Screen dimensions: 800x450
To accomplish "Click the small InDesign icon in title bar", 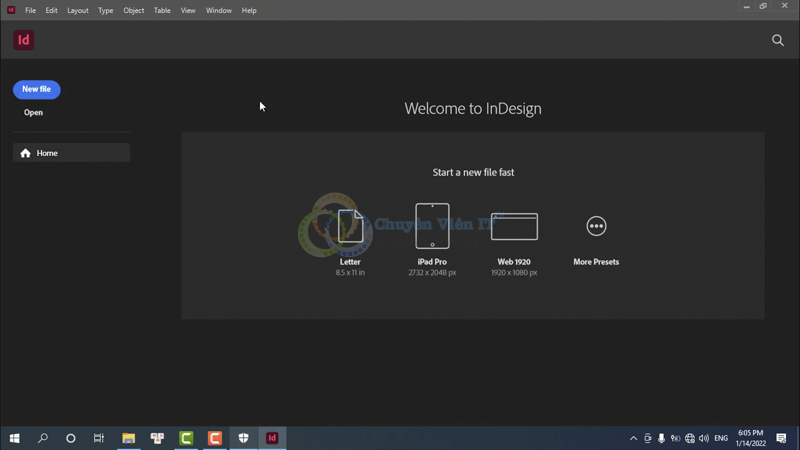I will (11, 10).
